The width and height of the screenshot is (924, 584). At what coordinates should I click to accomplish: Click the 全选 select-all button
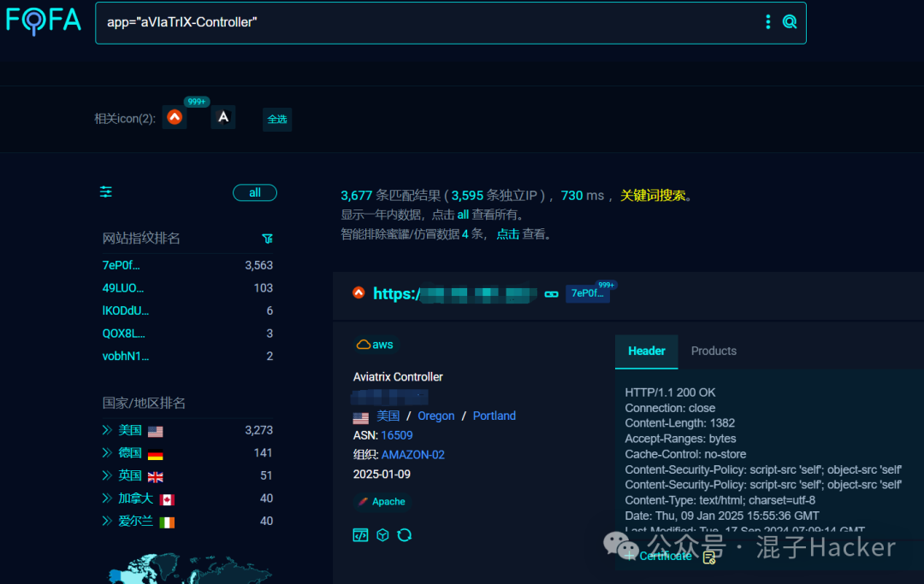(x=277, y=119)
